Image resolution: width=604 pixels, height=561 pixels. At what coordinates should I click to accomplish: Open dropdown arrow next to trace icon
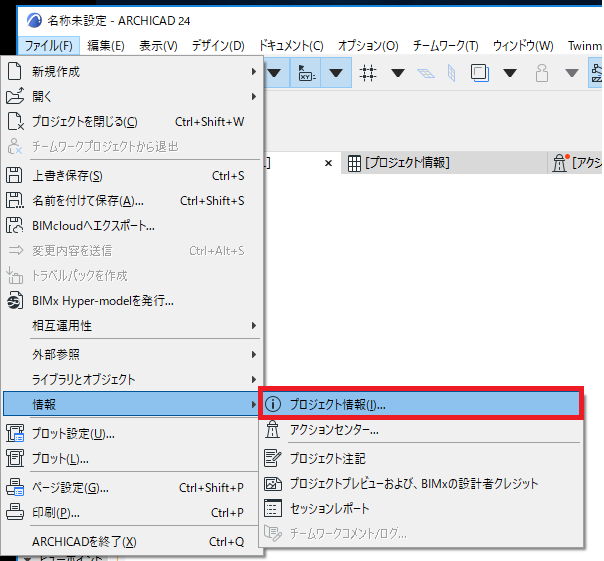pos(510,72)
